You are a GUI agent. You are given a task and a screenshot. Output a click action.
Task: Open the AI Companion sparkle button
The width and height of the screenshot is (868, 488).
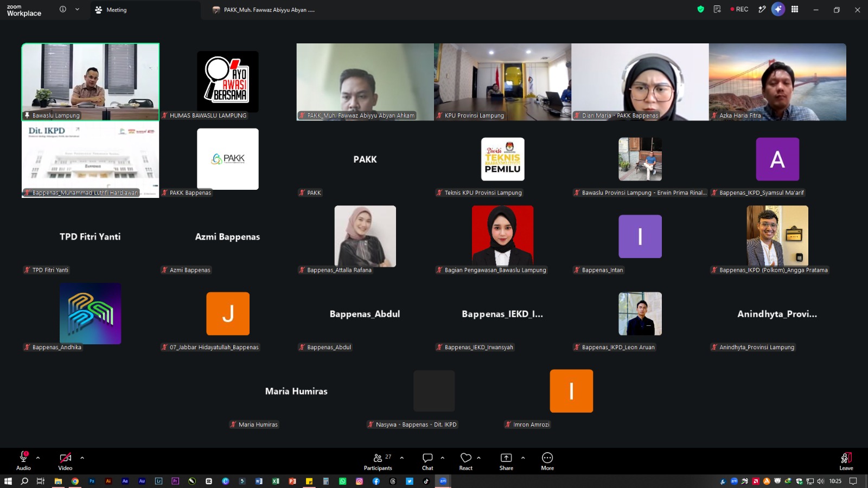point(778,9)
